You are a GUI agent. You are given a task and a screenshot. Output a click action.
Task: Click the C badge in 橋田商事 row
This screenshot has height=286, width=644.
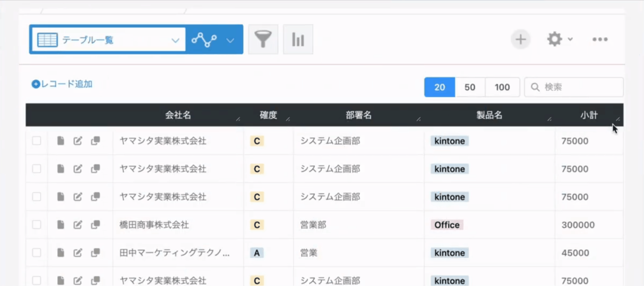coord(257,225)
